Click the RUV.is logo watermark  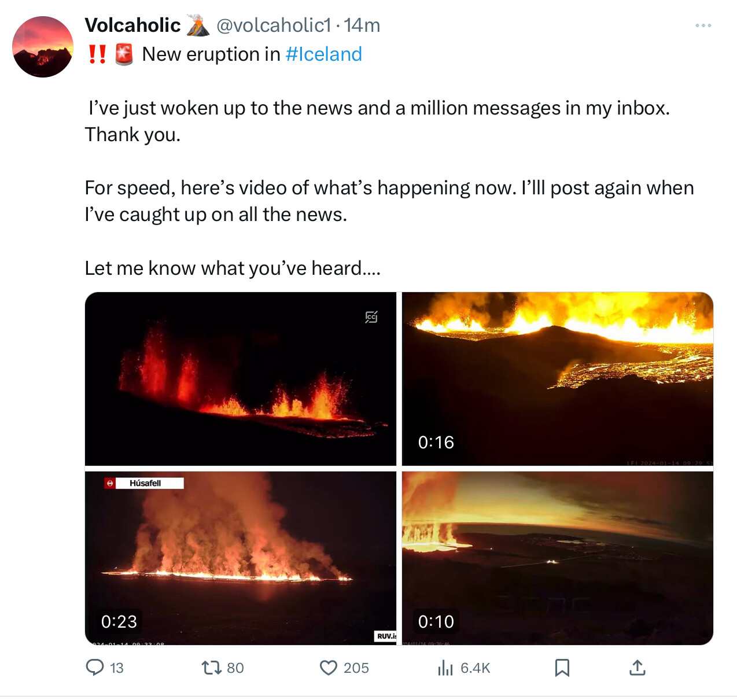click(x=386, y=636)
